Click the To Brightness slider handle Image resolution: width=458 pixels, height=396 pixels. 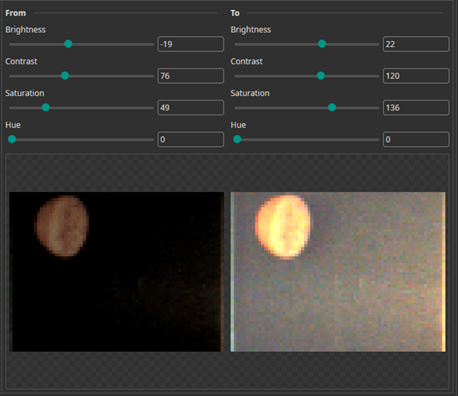(x=322, y=44)
